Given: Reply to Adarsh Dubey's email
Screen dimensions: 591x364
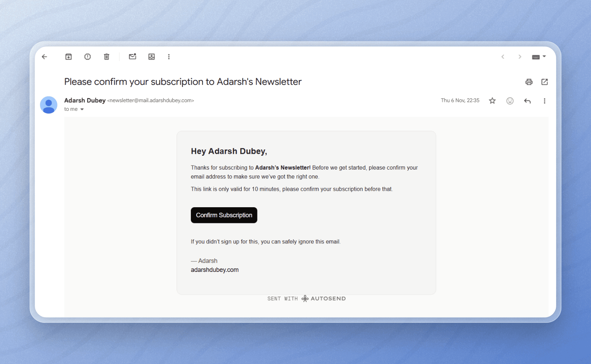Looking at the screenshot, I should click(x=527, y=101).
